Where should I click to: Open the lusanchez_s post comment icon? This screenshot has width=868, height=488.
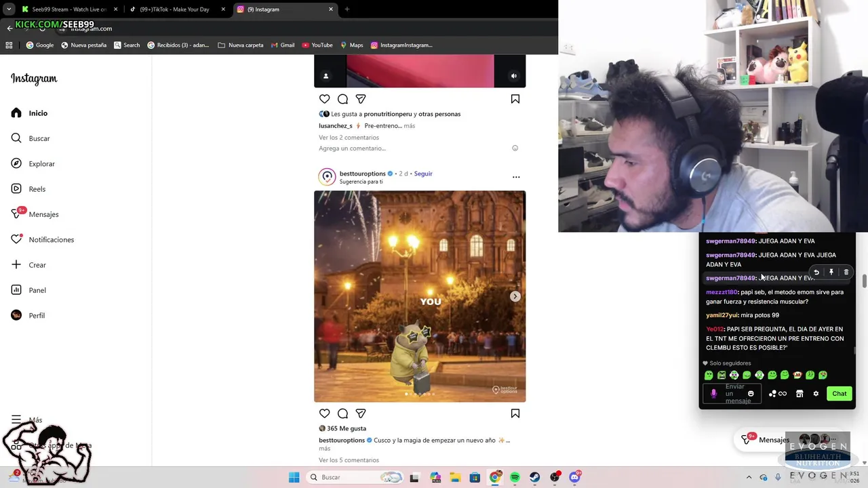point(342,99)
